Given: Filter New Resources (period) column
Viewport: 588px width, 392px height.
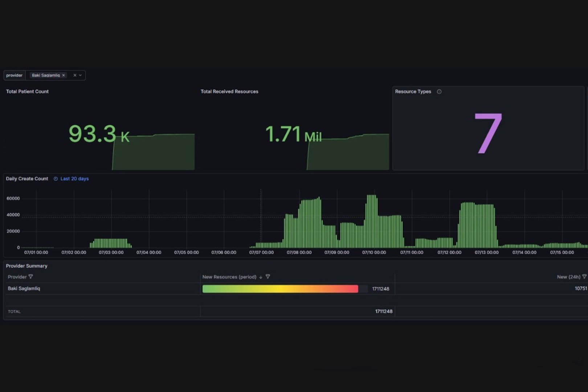Looking at the screenshot, I should pos(268,277).
